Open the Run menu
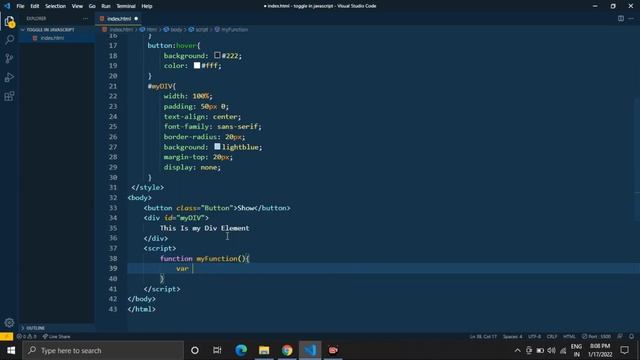This screenshot has height=360, width=640. tap(106, 6)
